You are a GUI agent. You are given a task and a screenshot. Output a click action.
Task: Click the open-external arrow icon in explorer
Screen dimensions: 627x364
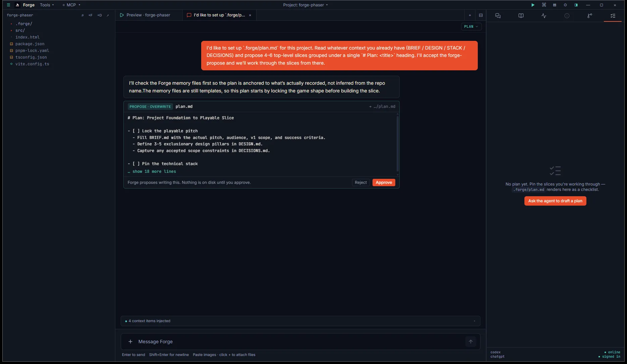108,15
